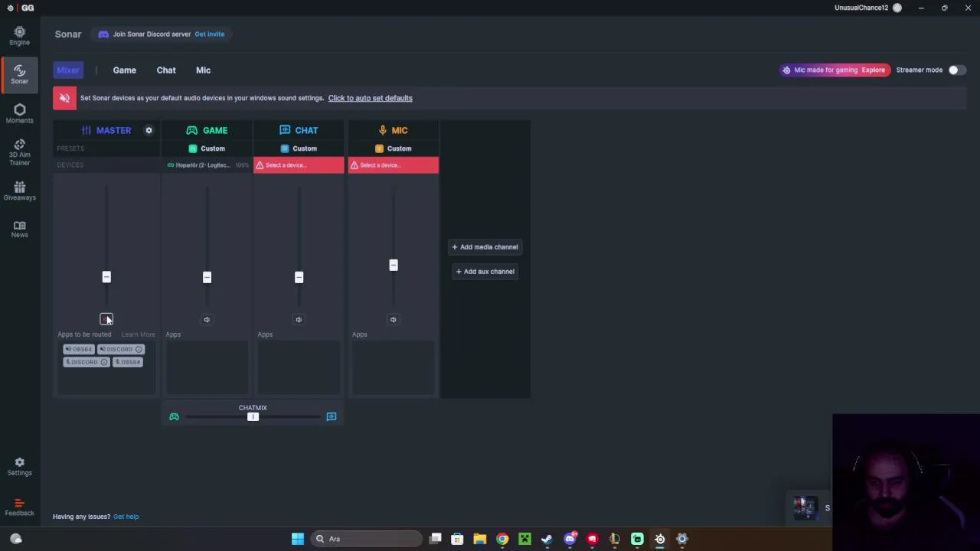Click the MIC channel header
980x551 pixels.
click(x=393, y=130)
